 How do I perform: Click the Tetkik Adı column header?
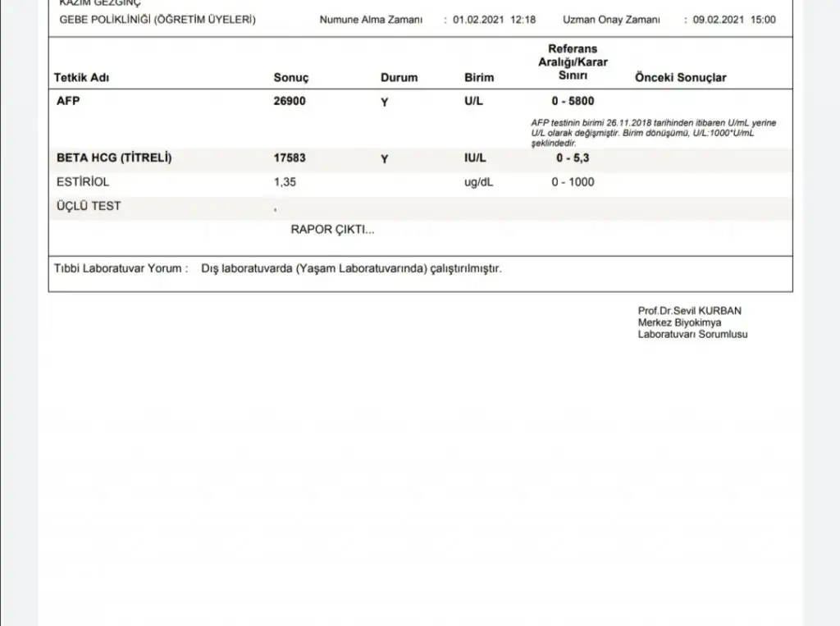click(81, 77)
